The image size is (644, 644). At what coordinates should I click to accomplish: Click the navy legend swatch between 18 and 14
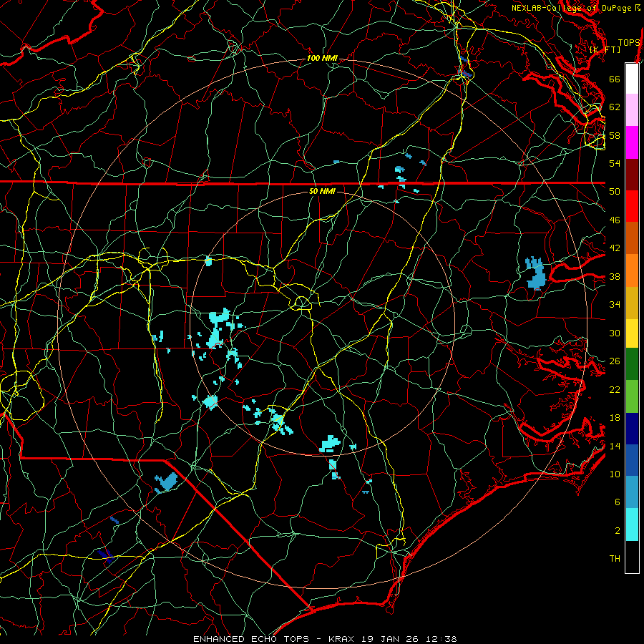(632, 429)
